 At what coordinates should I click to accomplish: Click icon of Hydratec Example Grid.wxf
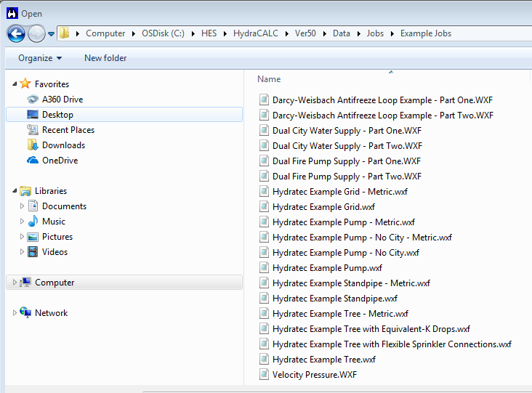point(264,206)
